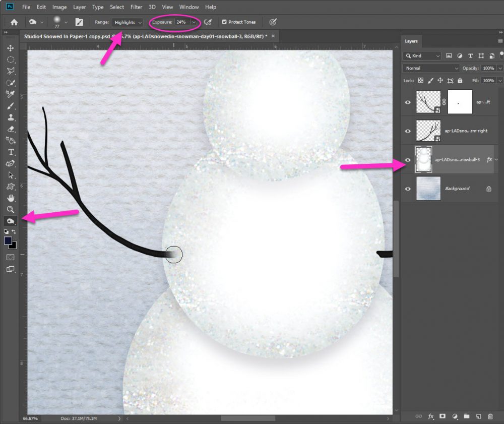Click the Home button in options bar
Image resolution: width=504 pixels, height=424 pixels.
pos(14,22)
